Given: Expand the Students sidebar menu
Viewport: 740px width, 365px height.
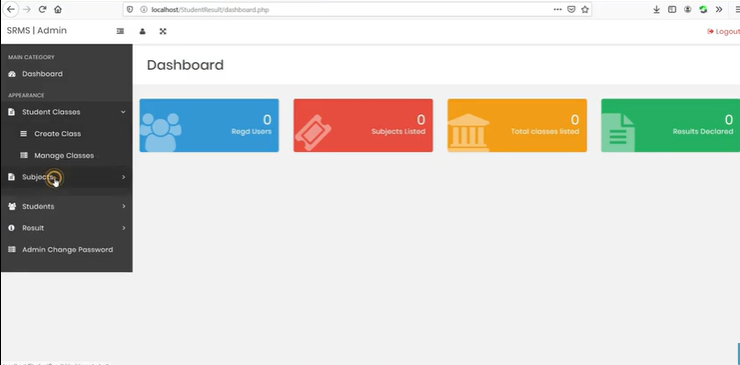Looking at the screenshot, I should (67, 206).
